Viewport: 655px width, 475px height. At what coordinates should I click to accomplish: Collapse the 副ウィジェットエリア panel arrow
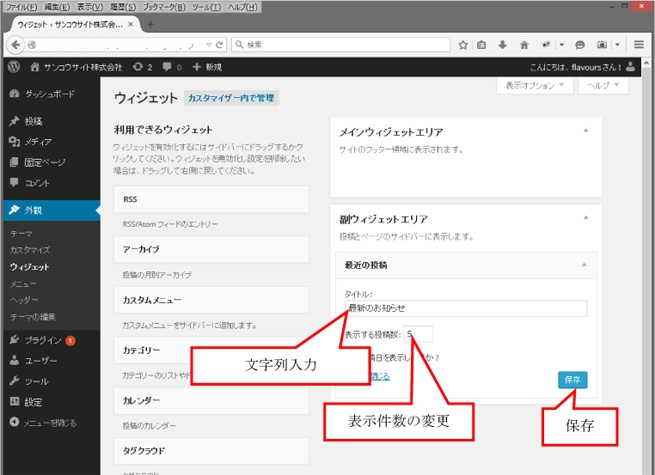586,218
